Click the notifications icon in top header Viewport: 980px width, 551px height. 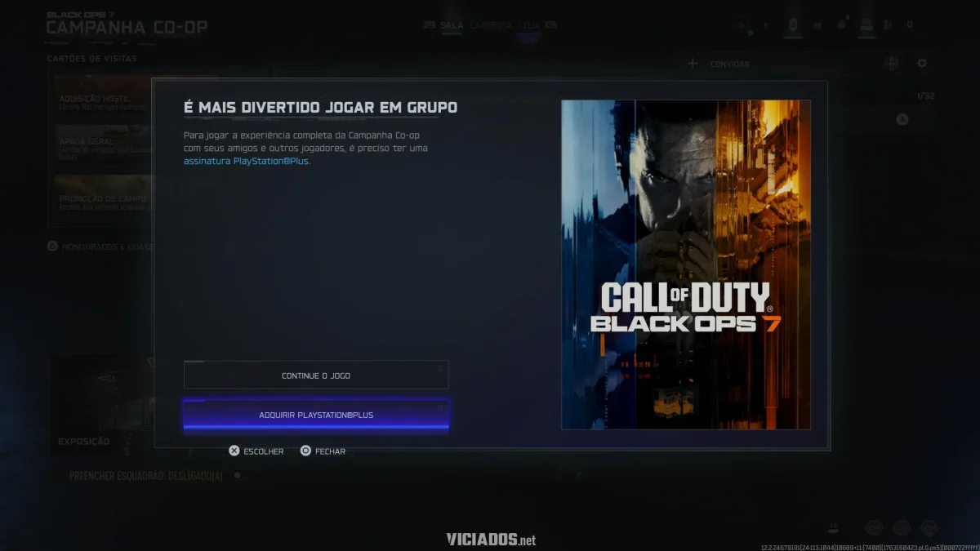[x=840, y=24]
